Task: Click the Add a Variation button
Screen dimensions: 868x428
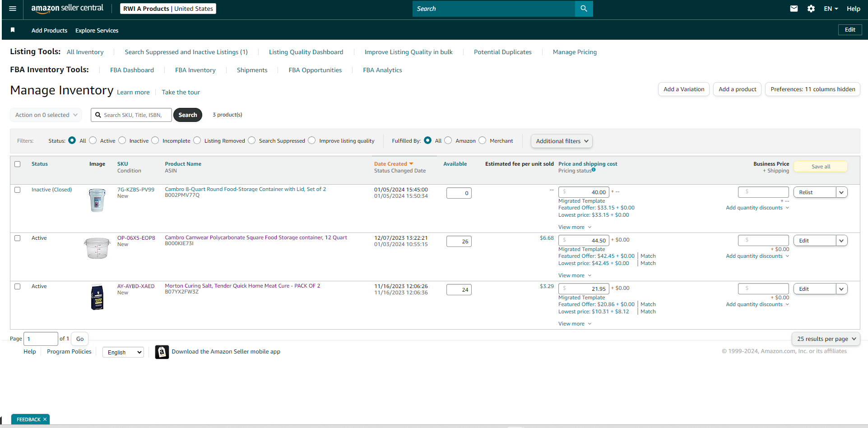Action: click(x=684, y=89)
